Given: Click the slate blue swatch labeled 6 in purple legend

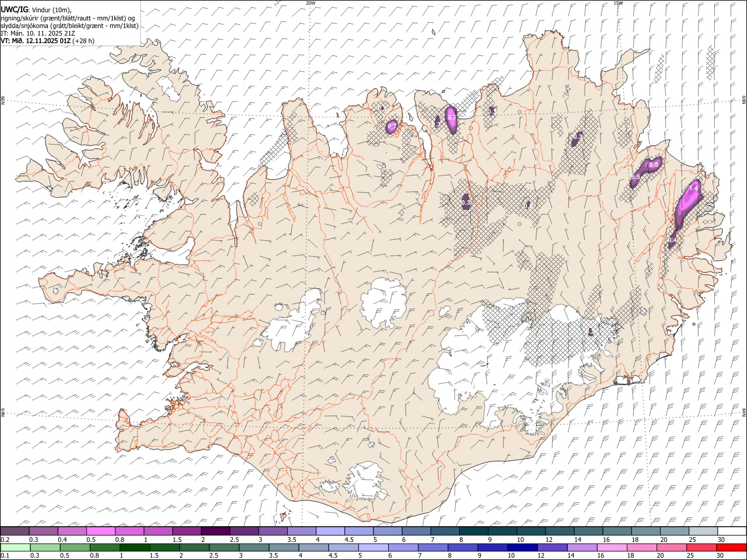Looking at the screenshot, I should [x=417, y=531].
